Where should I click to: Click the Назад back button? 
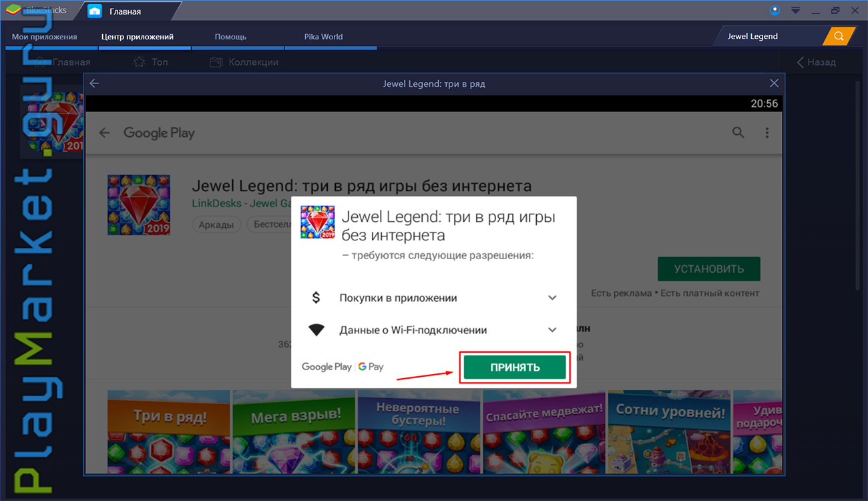point(816,62)
